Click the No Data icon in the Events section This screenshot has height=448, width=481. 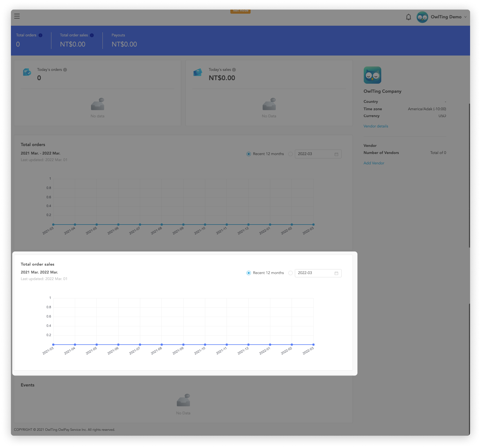183,400
